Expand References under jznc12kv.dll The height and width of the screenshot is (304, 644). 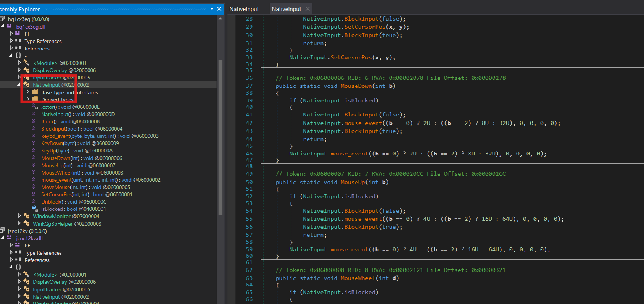click(11, 260)
